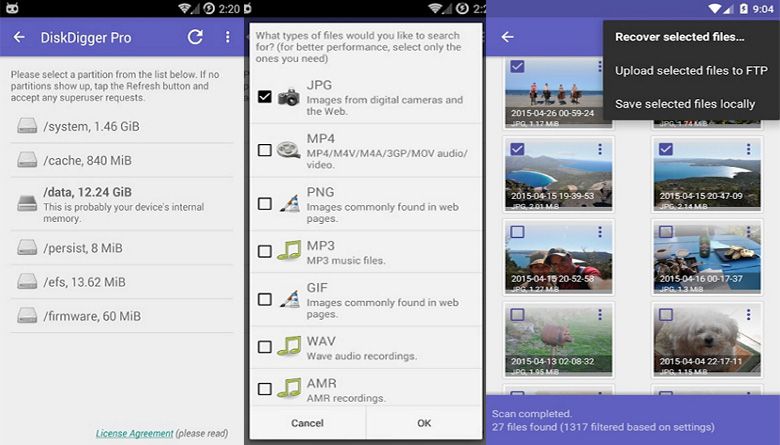Viewport: 780px width, 445px height.
Task: Select the 2015-04-13 02-08-32 photo checkbox
Action: point(517,314)
